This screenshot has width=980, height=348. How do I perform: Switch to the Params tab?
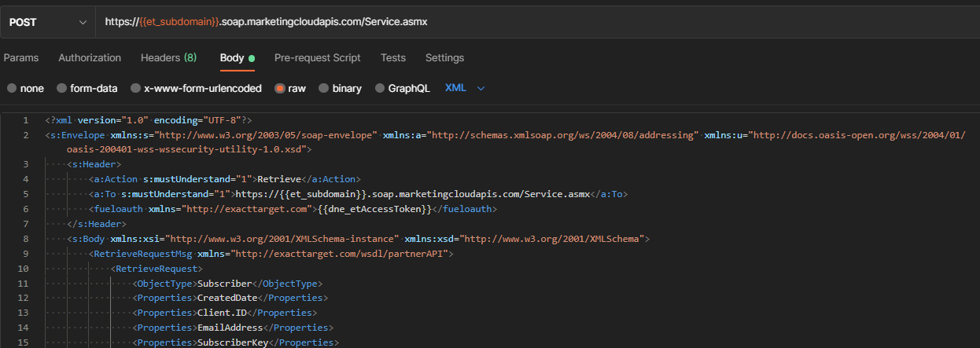click(x=21, y=57)
